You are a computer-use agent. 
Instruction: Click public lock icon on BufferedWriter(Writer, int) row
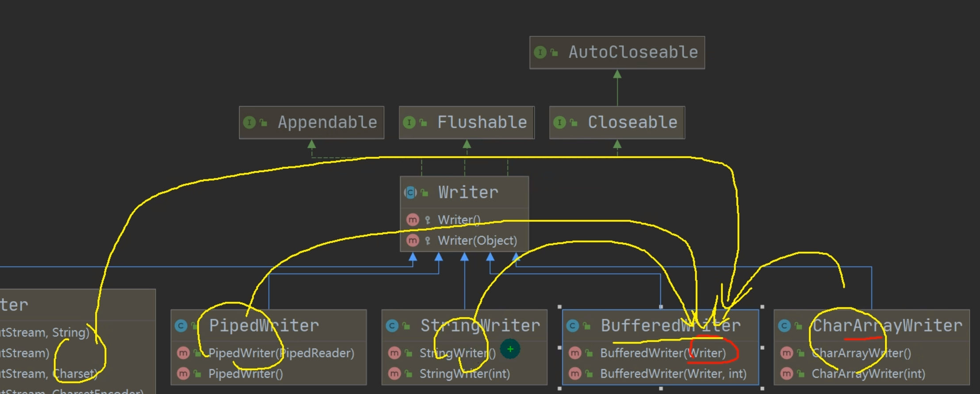click(x=589, y=374)
